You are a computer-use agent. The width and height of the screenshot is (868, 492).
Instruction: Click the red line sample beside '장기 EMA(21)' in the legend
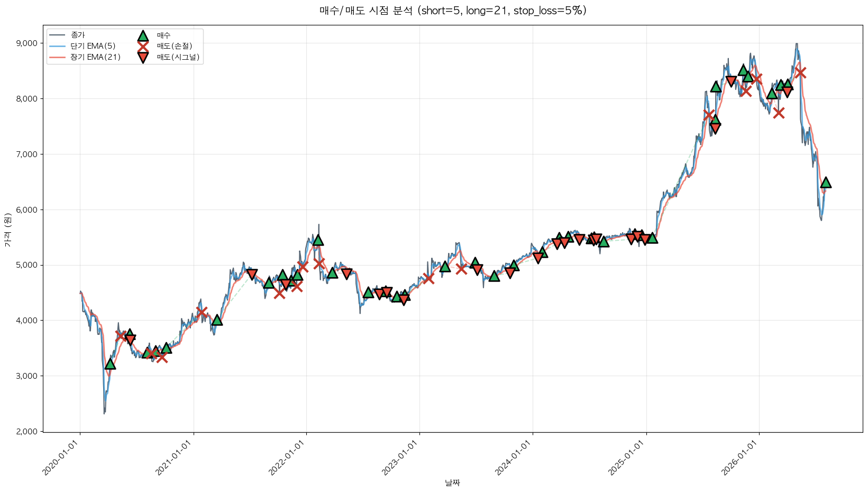pyautogui.click(x=57, y=57)
